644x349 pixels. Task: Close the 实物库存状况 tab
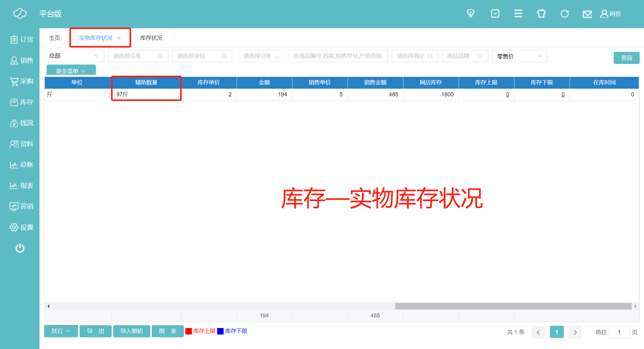click(x=119, y=38)
